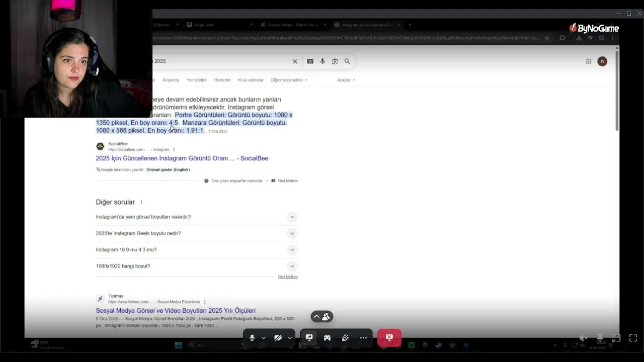This screenshot has width=644, height=362.
Task: Open the Ticimax Sosyal Medya Görsel result
Action: [x=176, y=311]
